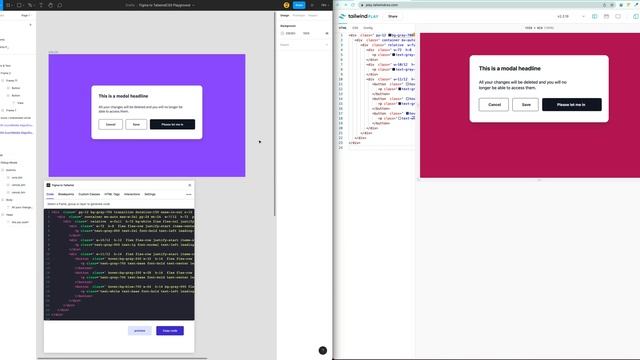Click the browser reload icon
640x360 pixels.
(353, 5)
